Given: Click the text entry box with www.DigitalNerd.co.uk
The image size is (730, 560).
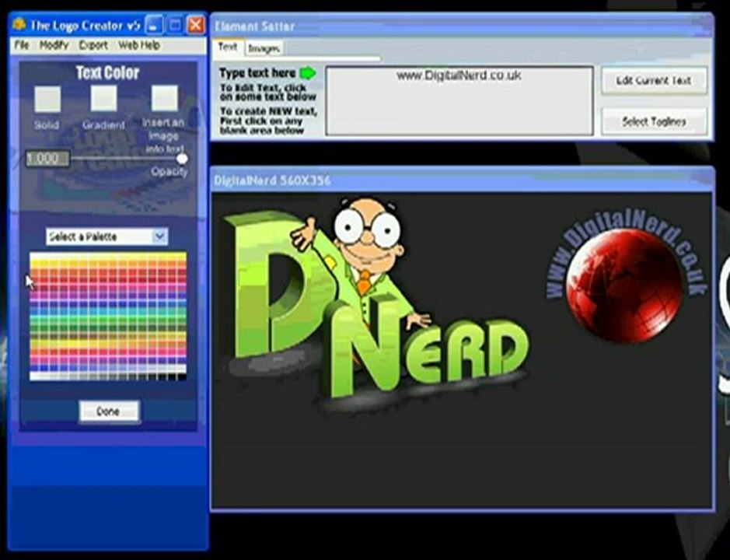Looking at the screenshot, I should coord(459,100).
